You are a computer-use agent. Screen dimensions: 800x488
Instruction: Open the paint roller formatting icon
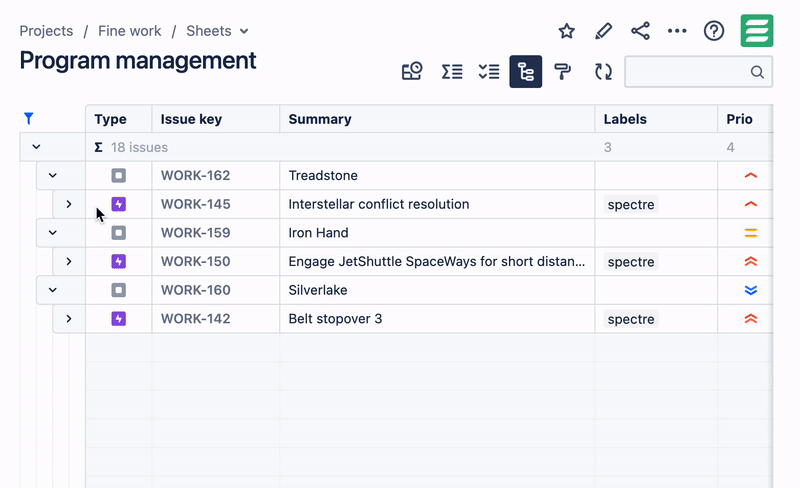(562, 71)
